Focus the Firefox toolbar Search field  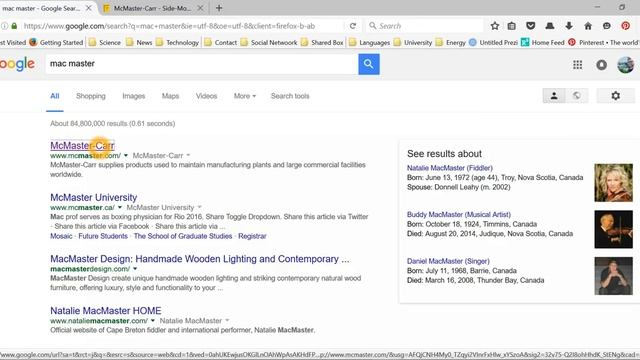click(x=424, y=26)
